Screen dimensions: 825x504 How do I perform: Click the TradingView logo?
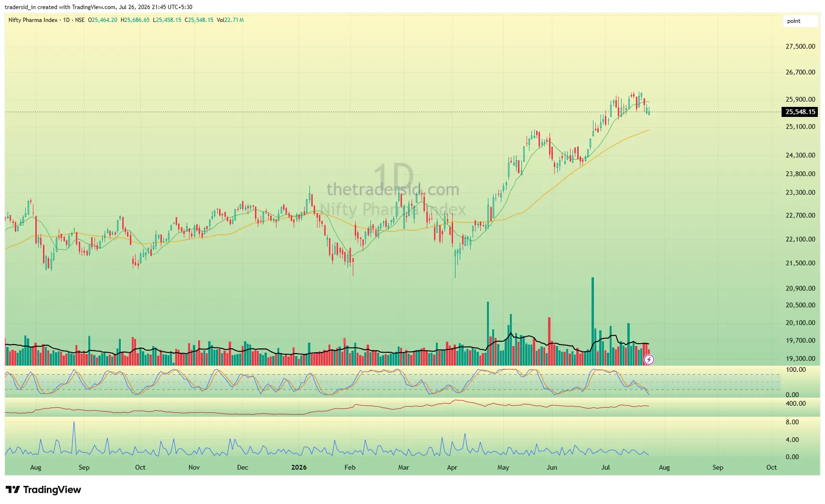[43, 490]
